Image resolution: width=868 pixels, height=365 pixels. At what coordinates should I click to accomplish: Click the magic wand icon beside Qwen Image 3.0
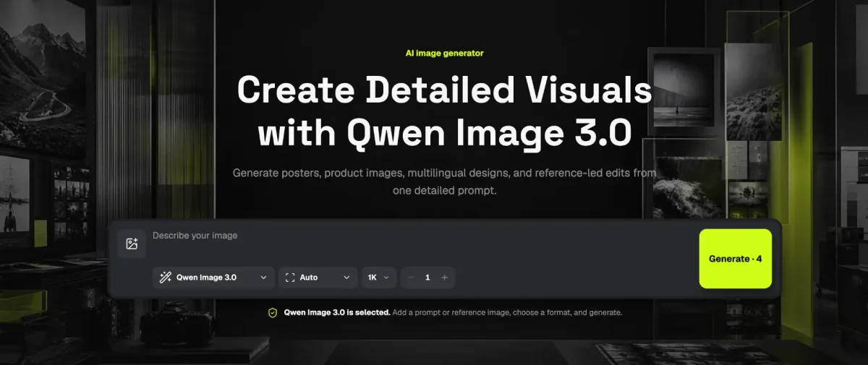coord(166,278)
